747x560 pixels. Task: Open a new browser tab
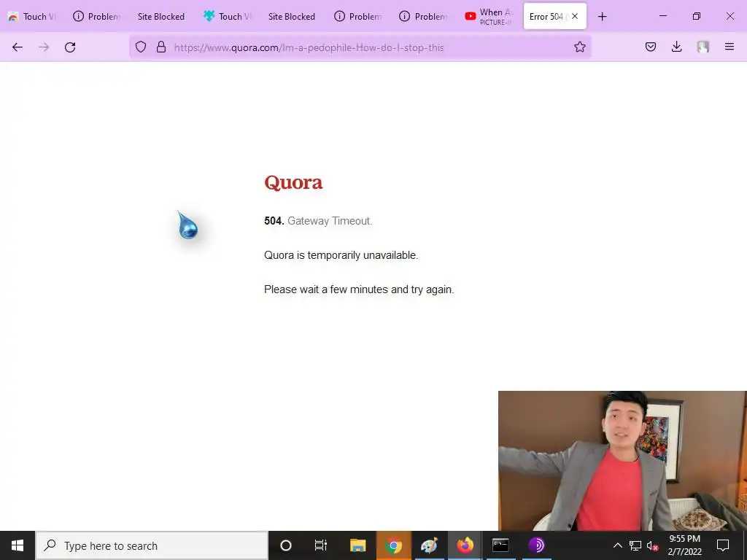pyautogui.click(x=602, y=17)
